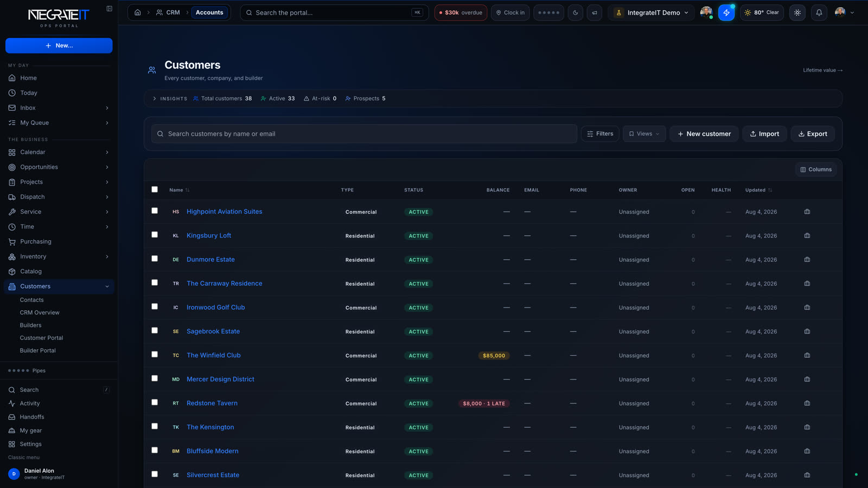
Task: Check Mercer Design District row checkbox
Action: [x=155, y=378]
